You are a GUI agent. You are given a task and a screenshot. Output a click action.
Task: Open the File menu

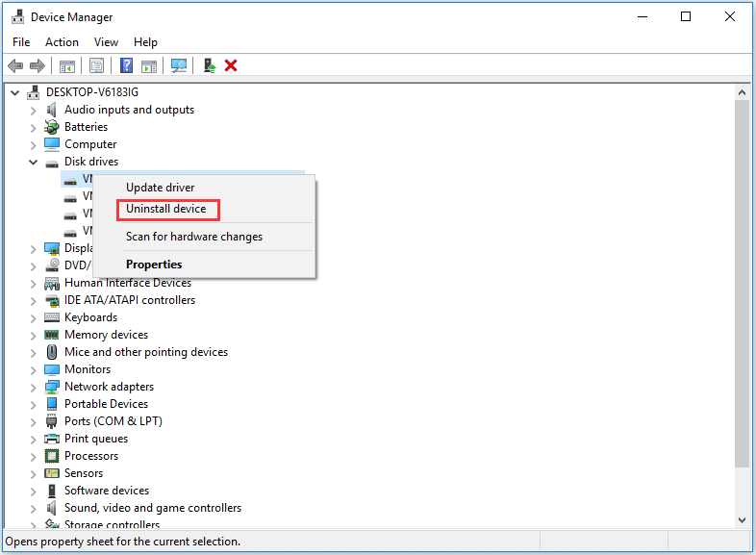(21, 42)
